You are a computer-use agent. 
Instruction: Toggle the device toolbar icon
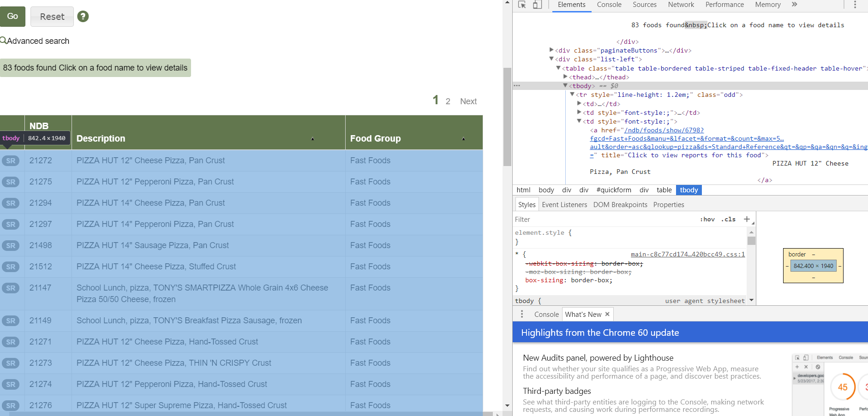[x=537, y=5]
